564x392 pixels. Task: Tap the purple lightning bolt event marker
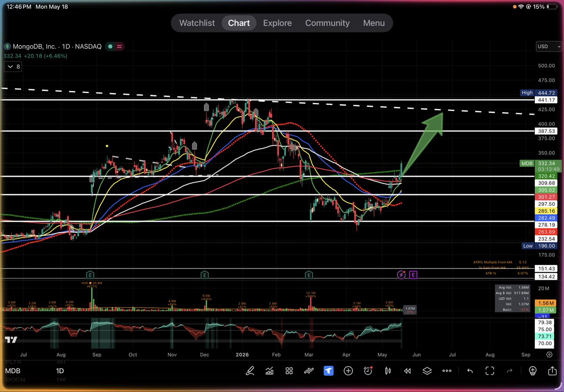pyautogui.click(x=401, y=275)
